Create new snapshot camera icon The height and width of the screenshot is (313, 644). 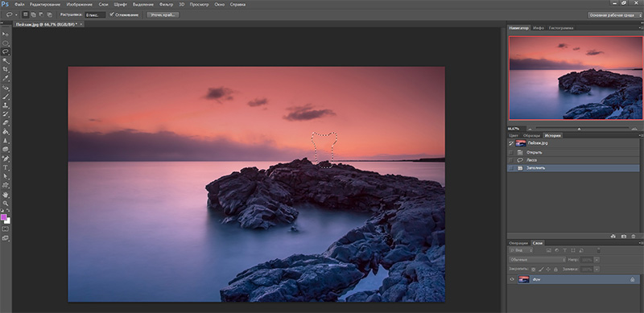[623, 237]
